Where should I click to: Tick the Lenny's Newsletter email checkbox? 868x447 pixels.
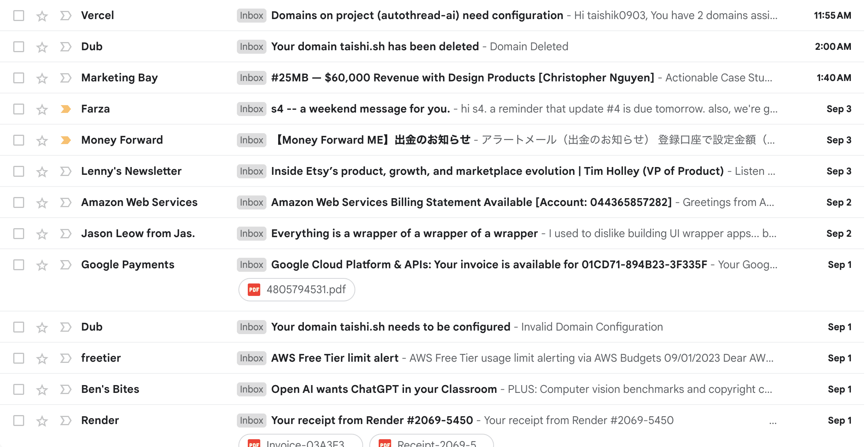(19, 171)
